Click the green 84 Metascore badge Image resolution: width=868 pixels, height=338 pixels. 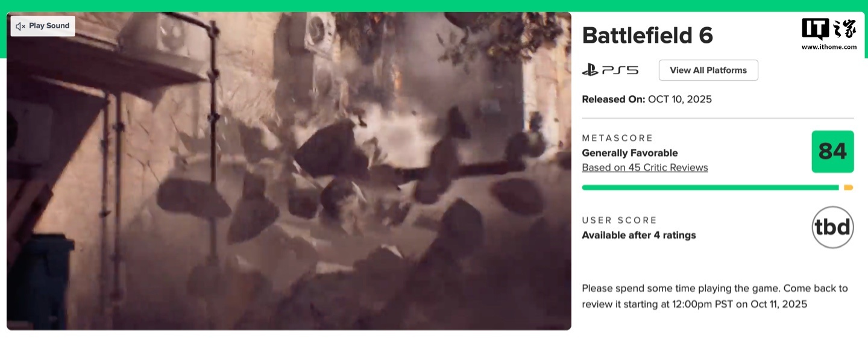click(832, 152)
